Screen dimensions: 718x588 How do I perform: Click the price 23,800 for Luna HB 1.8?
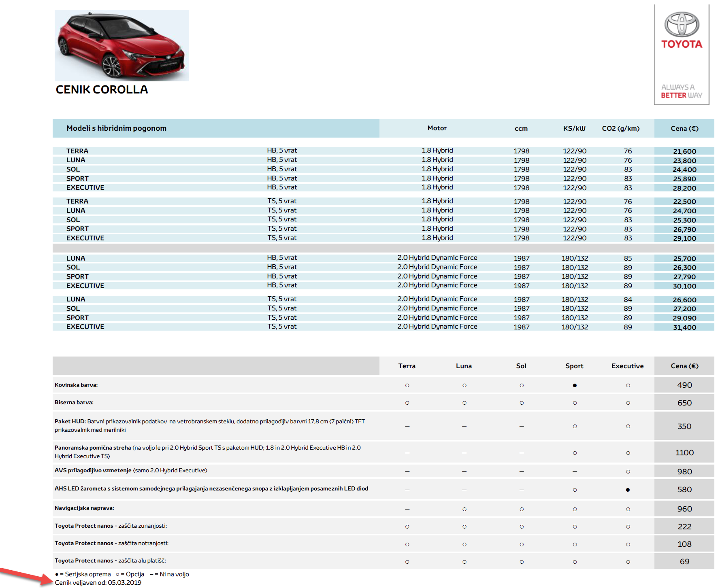(x=684, y=161)
